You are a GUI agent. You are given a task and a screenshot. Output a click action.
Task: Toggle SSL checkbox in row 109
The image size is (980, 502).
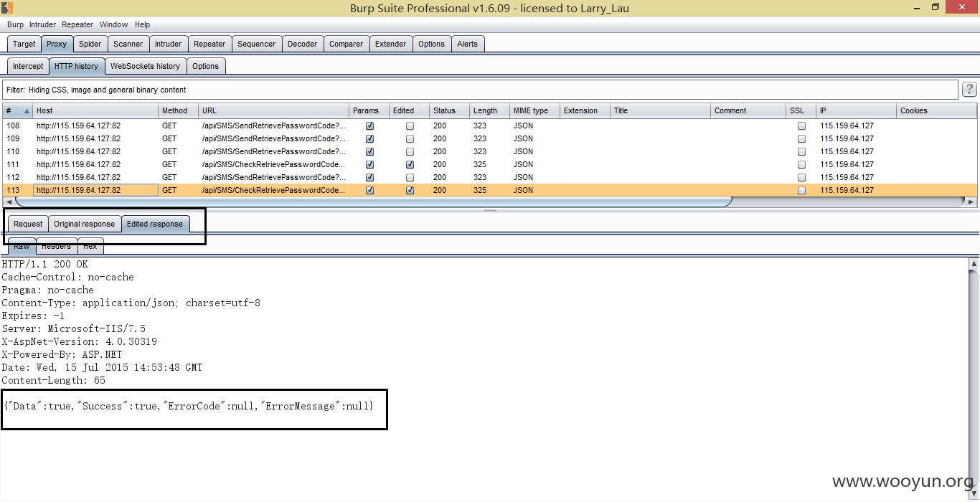[x=801, y=138]
